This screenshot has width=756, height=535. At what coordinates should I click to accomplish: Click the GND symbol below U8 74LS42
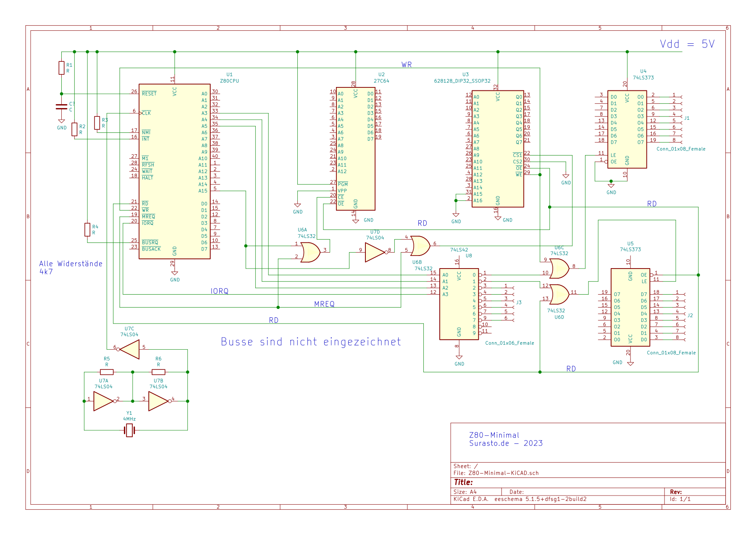coord(459,358)
